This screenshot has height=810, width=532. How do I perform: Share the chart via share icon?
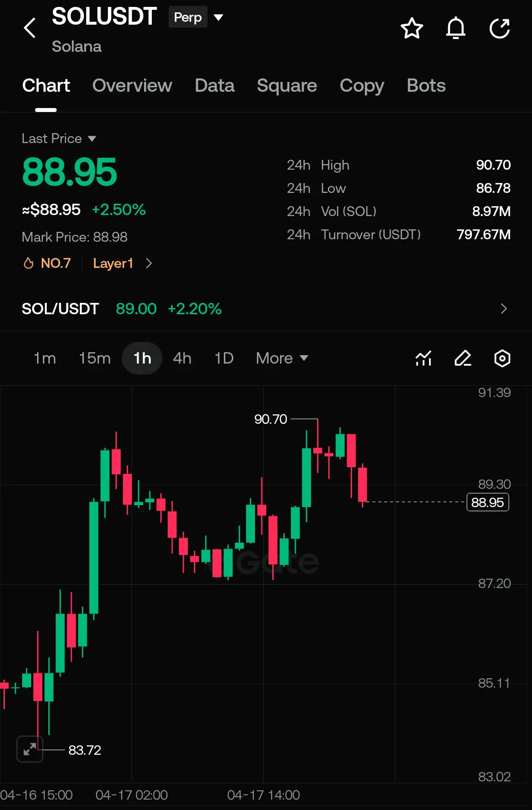(499, 28)
